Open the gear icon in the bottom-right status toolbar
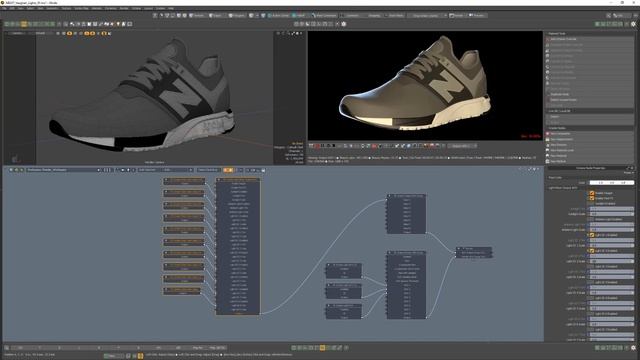Screen dimensions: 640x360 pyautogui.click(x=633, y=348)
